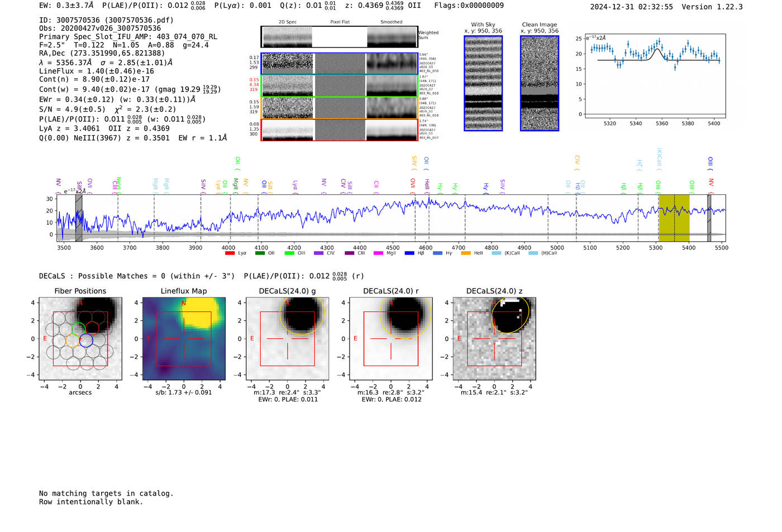782x532 pixels.
Task: Click 'No matching targets in catalog.' text
Action: pos(106,493)
